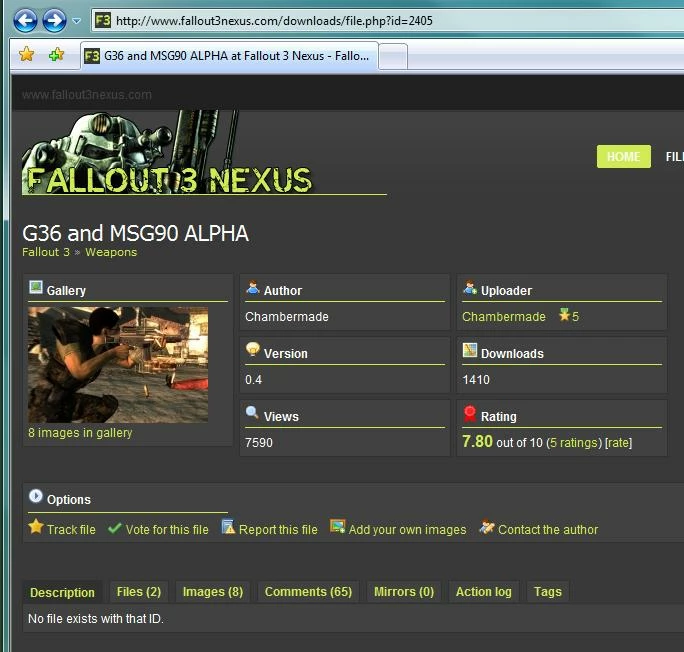Click the www.fallout3nexus.com header text
Viewport: 684px width, 652px height.
tap(87, 95)
